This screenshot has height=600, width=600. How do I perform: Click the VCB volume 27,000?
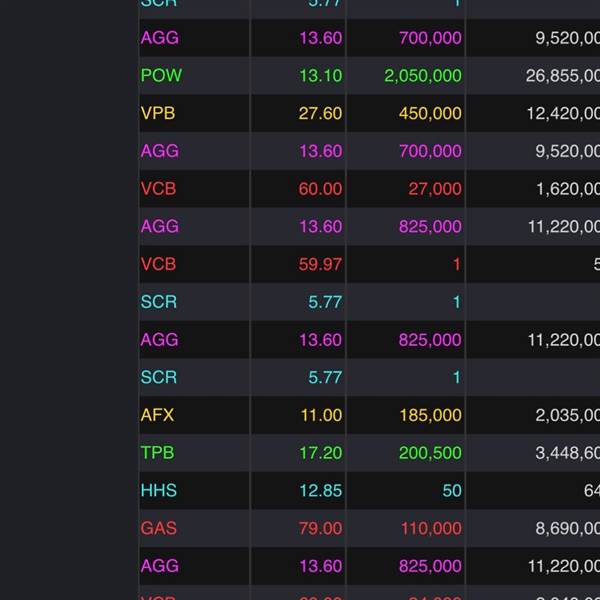click(435, 188)
